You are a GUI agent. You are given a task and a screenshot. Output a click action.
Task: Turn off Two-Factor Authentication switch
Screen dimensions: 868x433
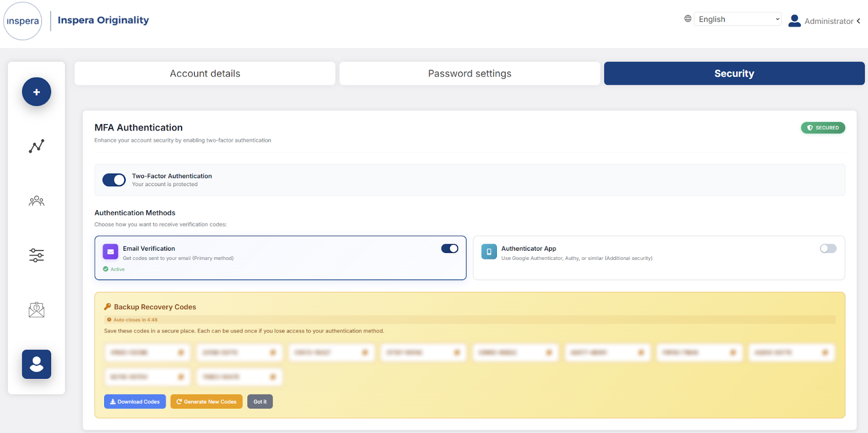point(114,180)
